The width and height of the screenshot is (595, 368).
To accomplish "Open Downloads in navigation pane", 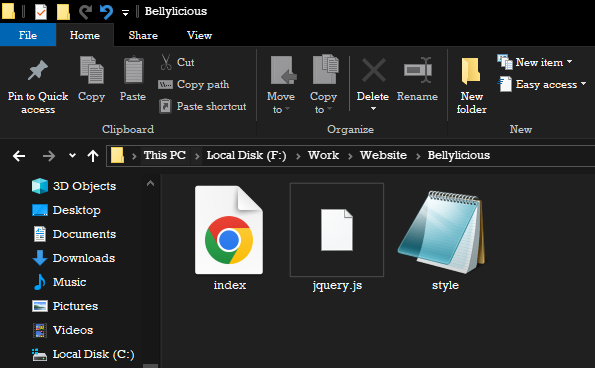I will coord(74,258).
